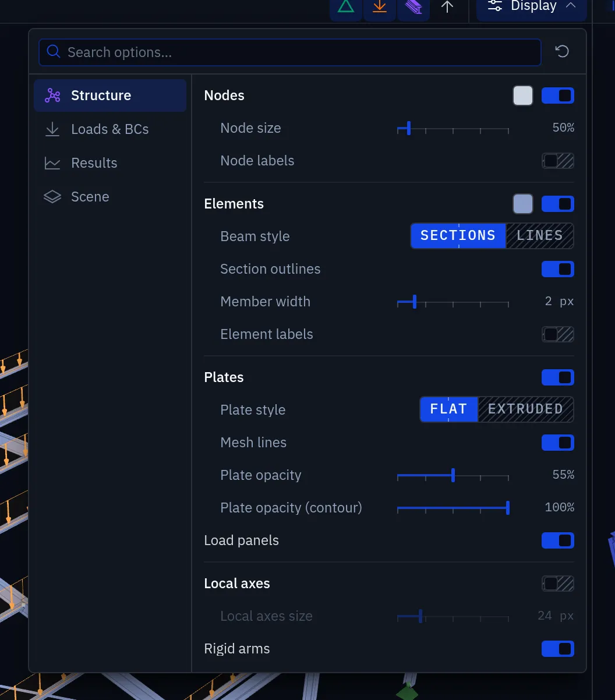615x700 pixels.
Task: Click the Results chart icon
Action: (52, 163)
